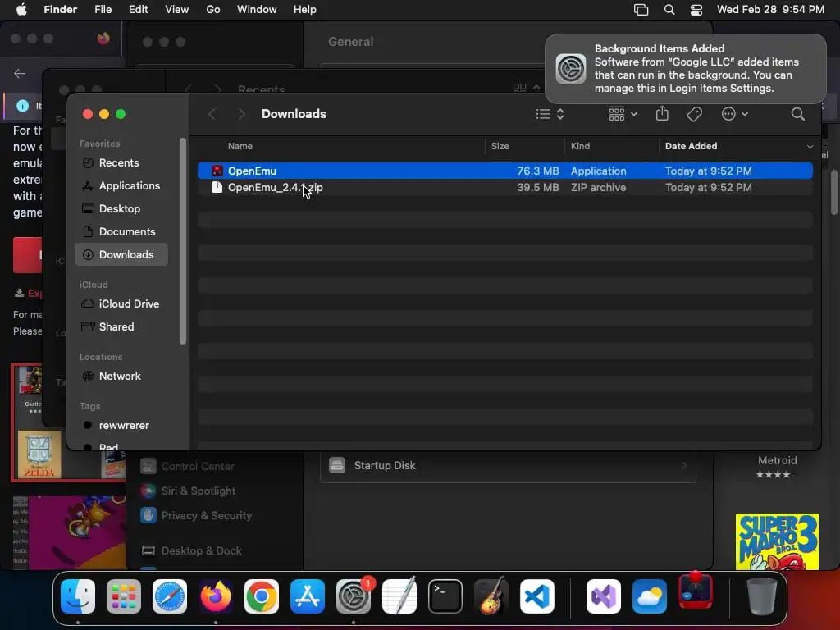Click the Zelda game cover thumbnail
Screen dimensions: 840x630
tap(39, 454)
